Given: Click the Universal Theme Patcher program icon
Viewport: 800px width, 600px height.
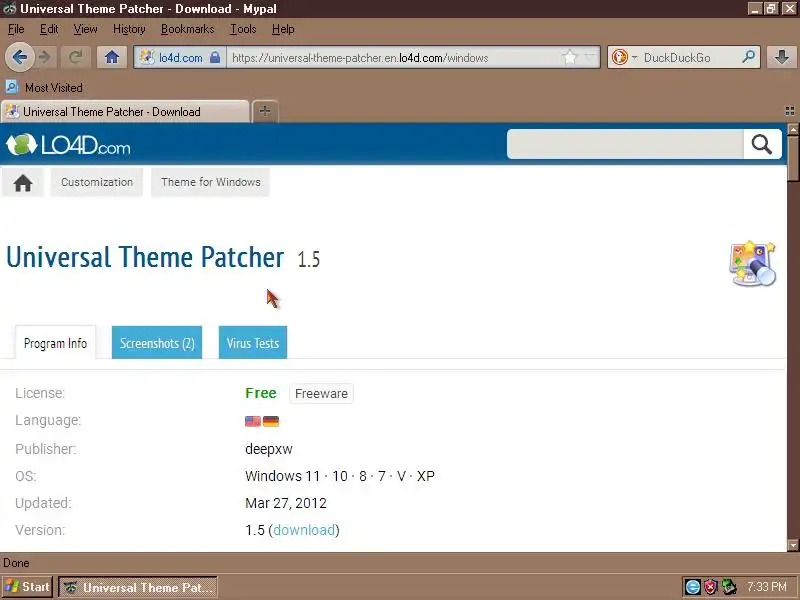Looking at the screenshot, I should point(753,263).
